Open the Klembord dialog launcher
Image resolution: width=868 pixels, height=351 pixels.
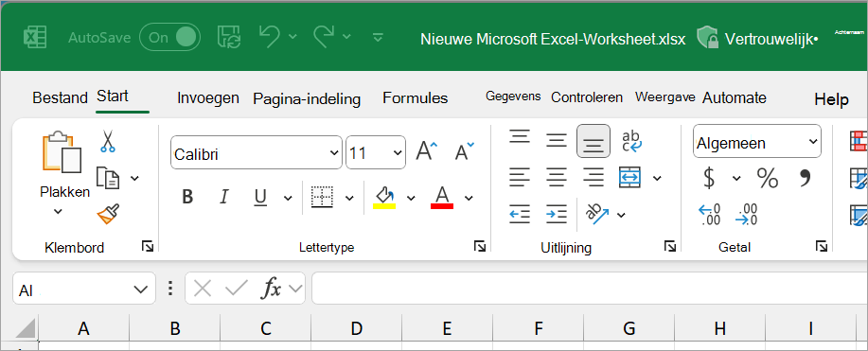pyautogui.click(x=148, y=246)
